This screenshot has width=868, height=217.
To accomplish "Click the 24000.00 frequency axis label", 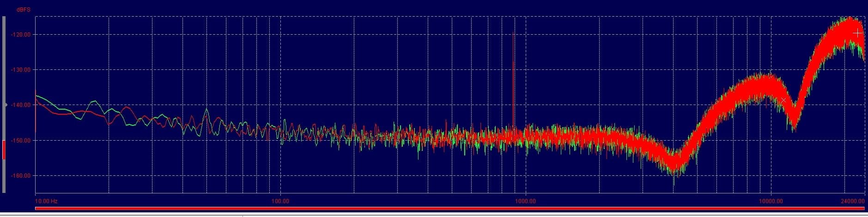I will pyautogui.click(x=852, y=201).
